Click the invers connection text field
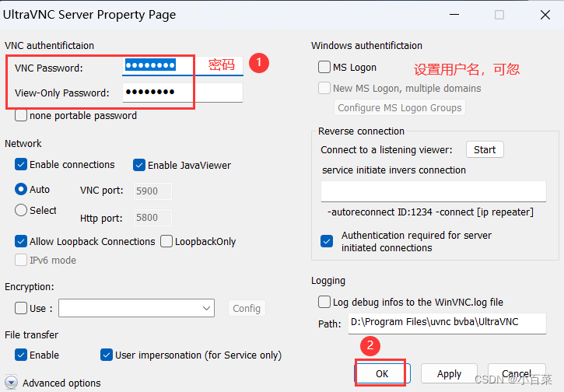 click(x=433, y=191)
